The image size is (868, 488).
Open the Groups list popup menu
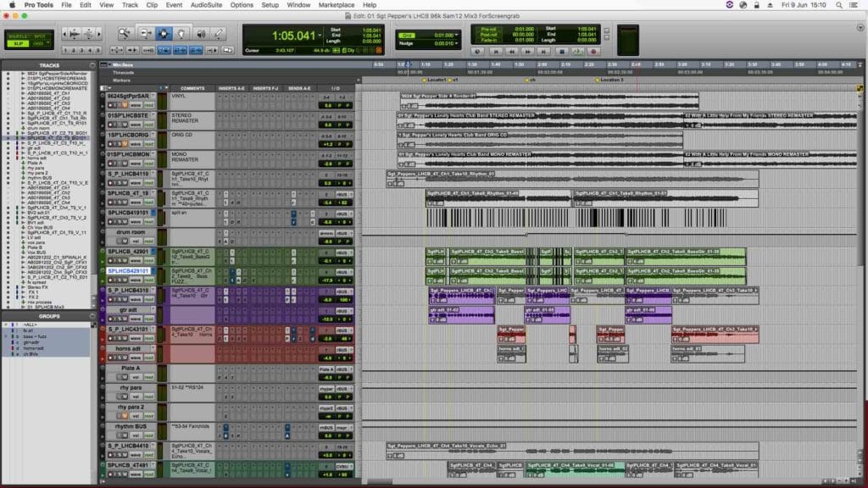[92, 317]
